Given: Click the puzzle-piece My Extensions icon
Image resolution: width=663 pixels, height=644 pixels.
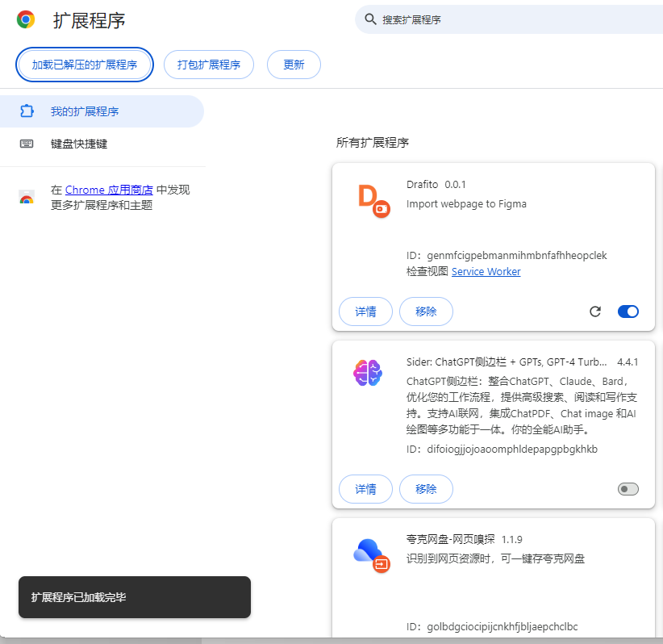Looking at the screenshot, I should [x=27, y=111].
